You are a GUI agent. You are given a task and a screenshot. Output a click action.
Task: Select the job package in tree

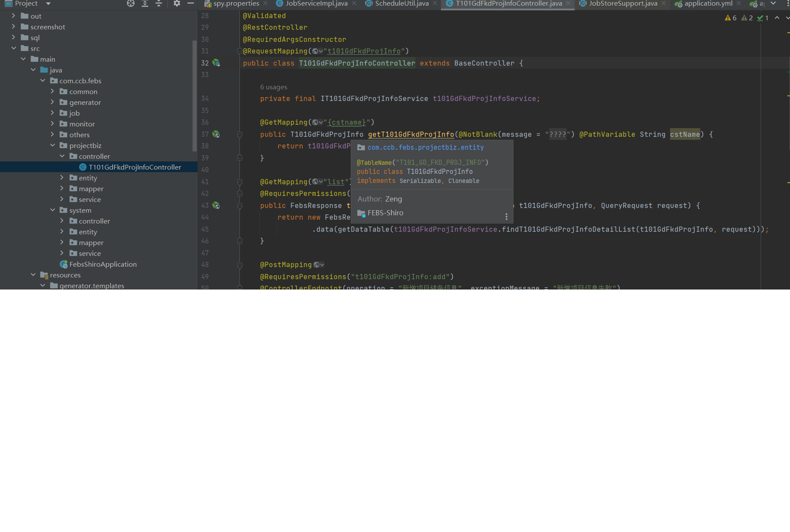point(74,113)
